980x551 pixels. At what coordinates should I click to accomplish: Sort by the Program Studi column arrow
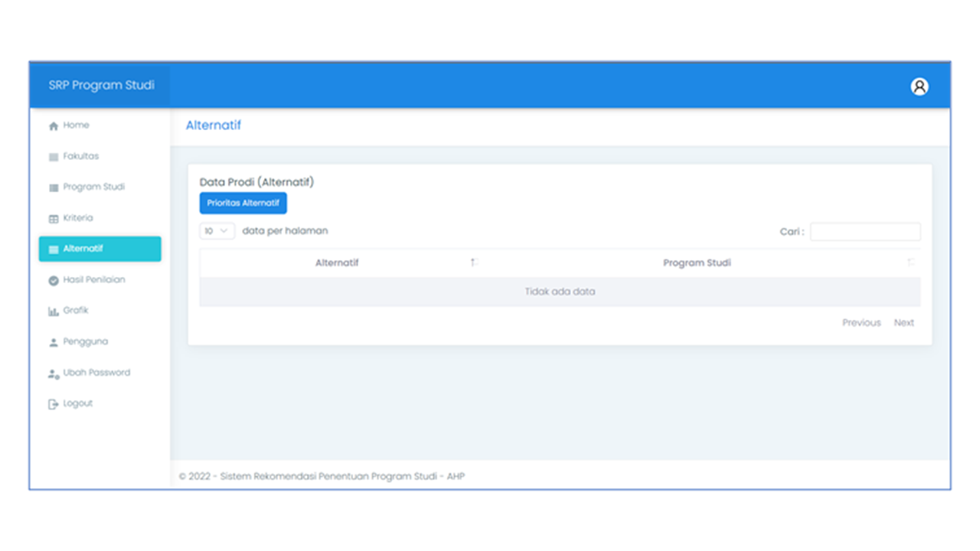910,262
